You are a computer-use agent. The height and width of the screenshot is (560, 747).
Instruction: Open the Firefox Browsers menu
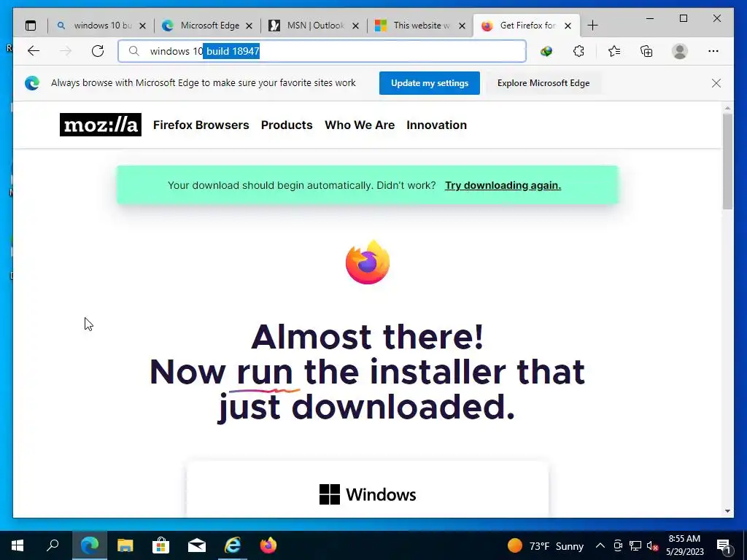[201, 125]
